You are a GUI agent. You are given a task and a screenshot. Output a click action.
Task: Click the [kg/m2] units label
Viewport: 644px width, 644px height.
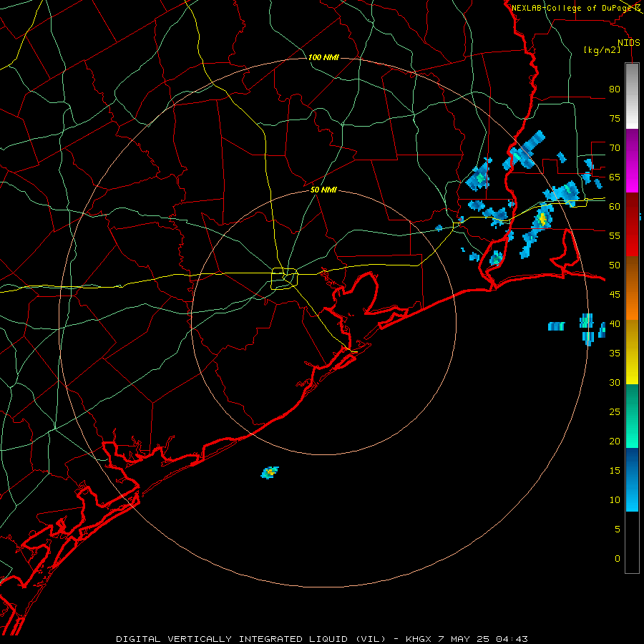click(x=602, y=50)
